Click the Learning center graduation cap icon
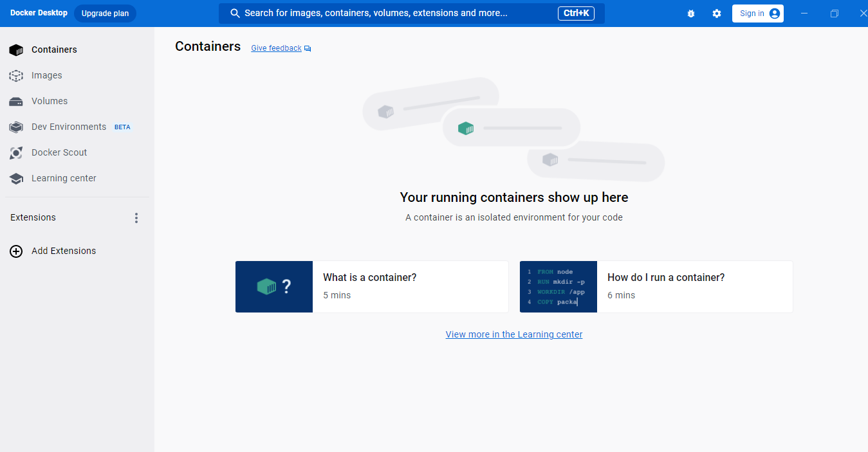The width and height of the screenshot is (868, 452). [x=16, y=179]
